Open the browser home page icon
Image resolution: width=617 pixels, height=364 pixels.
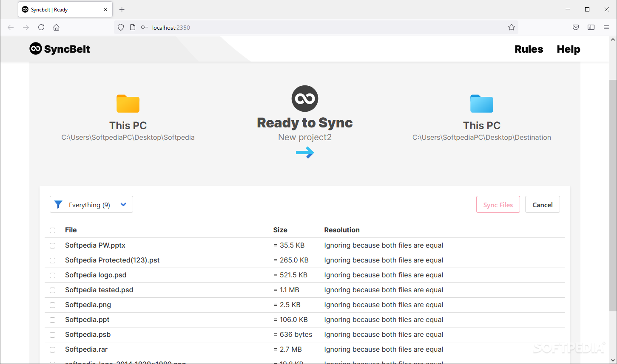(x=56, y=27)
